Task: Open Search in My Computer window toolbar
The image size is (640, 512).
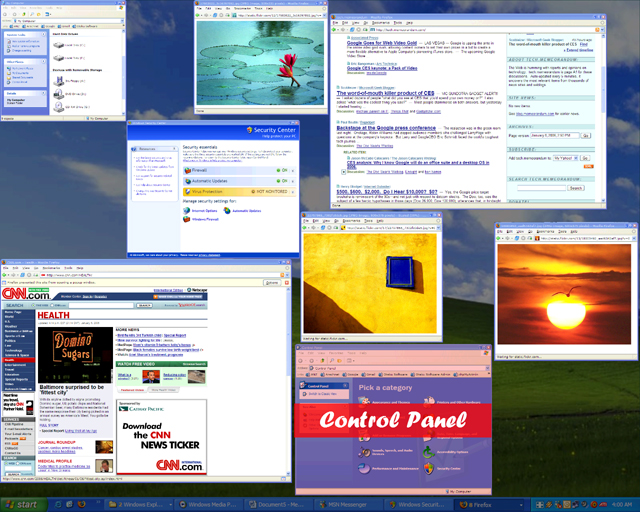Action: [32, 14]
